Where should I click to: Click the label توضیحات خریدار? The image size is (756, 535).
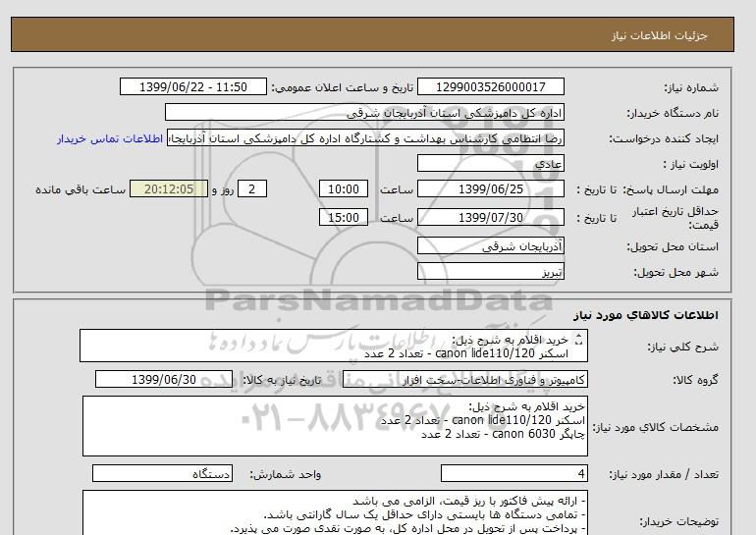click(678, 521)
